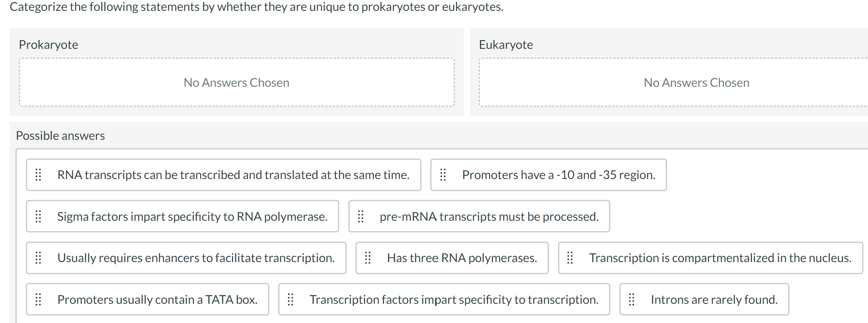868x323 pixels.
Task: Click the 'Possible answers' section header
Action: click(60, 135)
